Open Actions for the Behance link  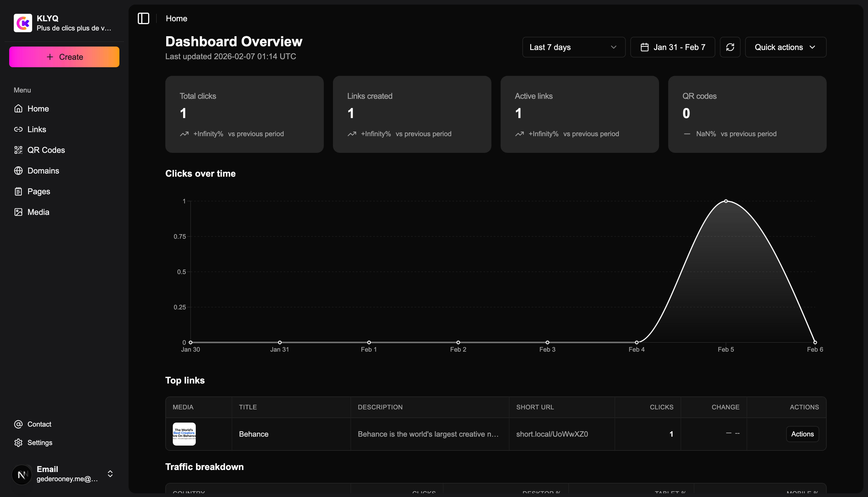tap(802, 434)
